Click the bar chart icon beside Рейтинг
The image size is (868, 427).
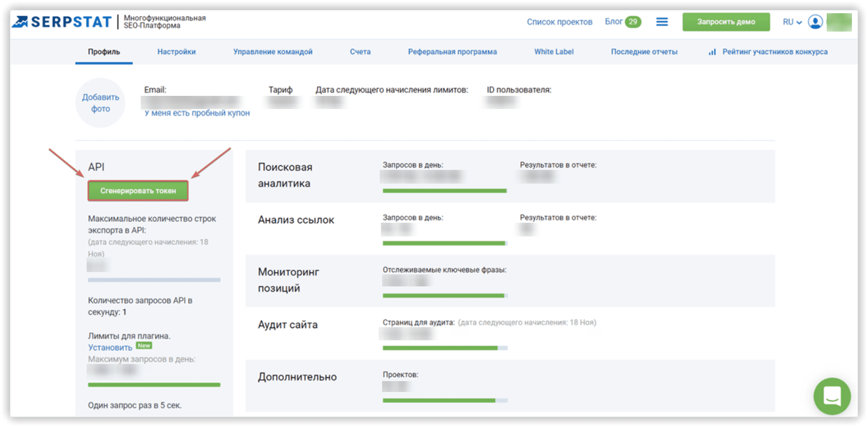(x=712, y=52)
